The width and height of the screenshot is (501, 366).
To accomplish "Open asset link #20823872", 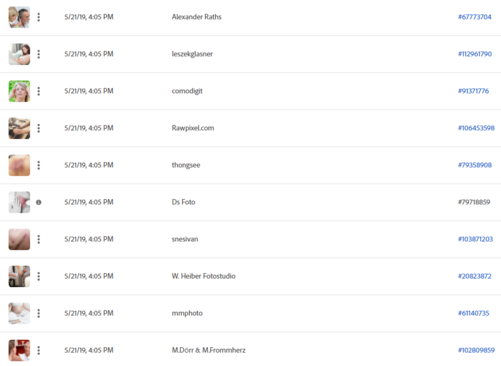I will (475, 276).
